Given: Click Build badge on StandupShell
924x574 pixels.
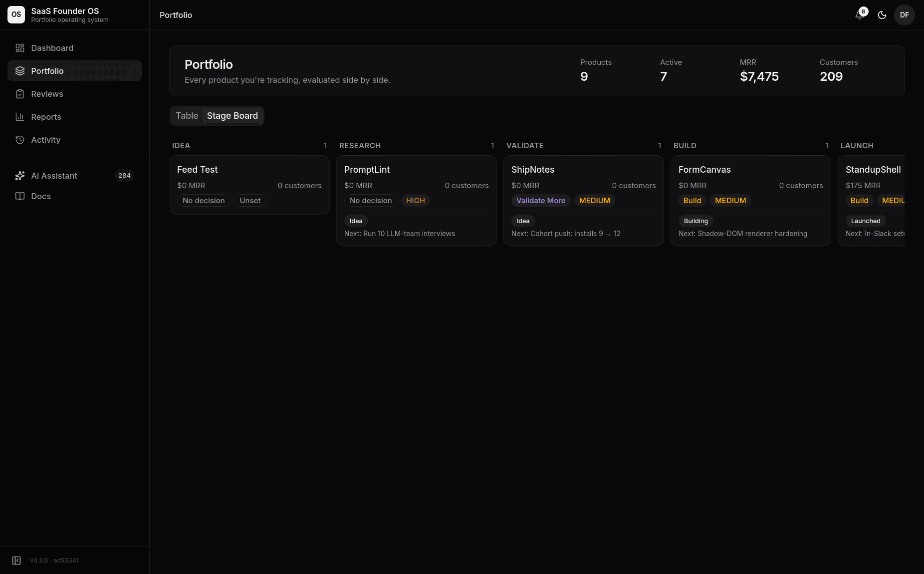Looking at the screenshot, I should point(860,201).
